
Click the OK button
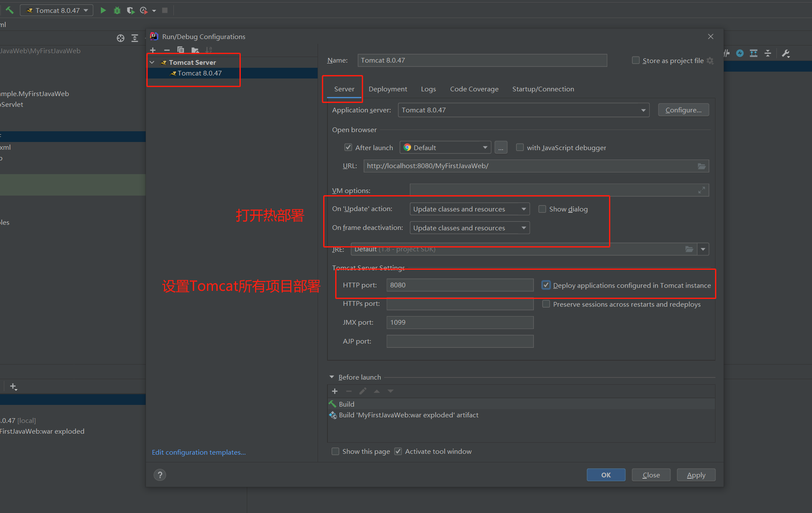point(606,475)
